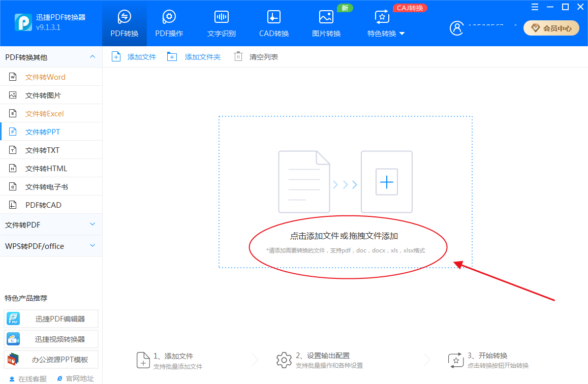Click the TXT icon beside 文件转TXT

pyautogui.click(x=13, y=150)
